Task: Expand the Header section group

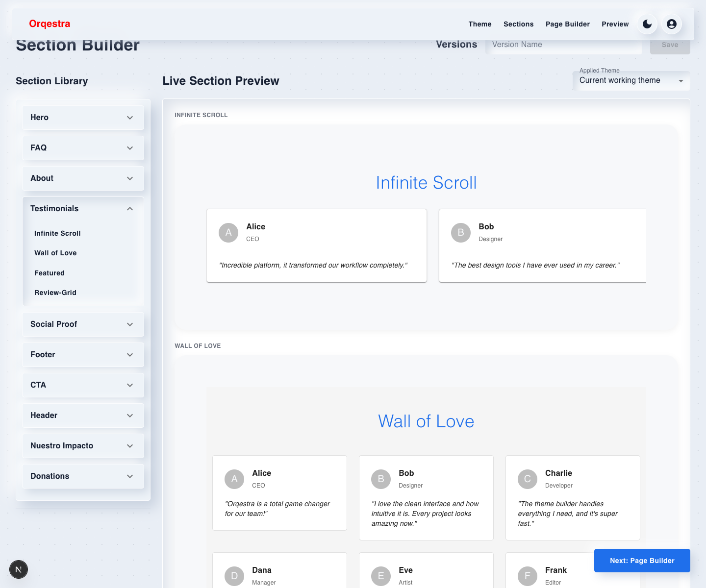Action: pos(83,416)
